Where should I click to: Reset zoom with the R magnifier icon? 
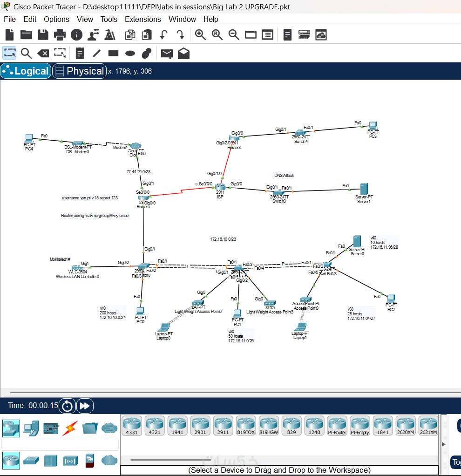[x=217, y=34]
